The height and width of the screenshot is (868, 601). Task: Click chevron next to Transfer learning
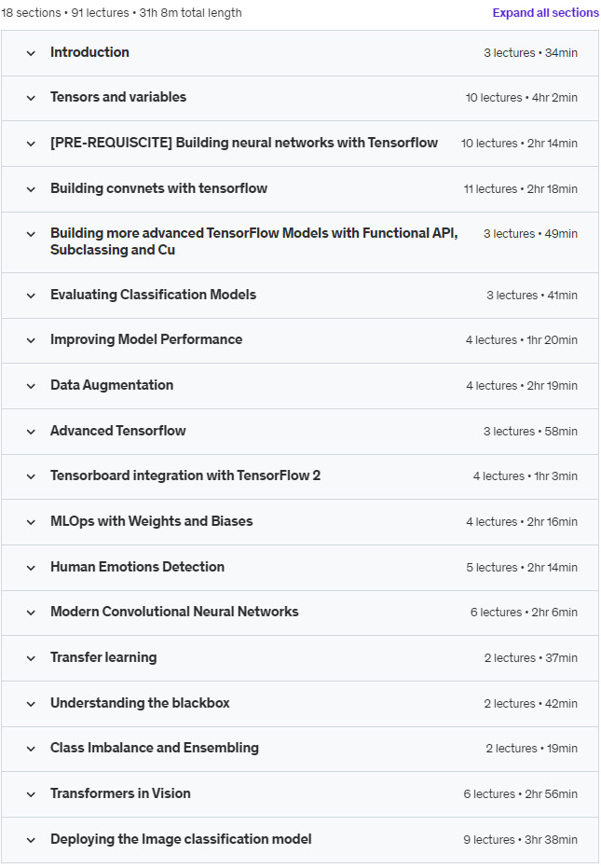pos(31,658)
